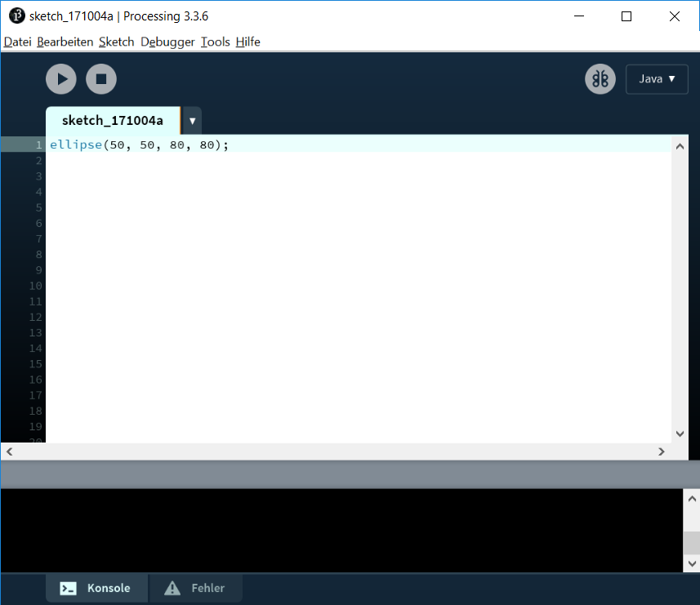Open the Datei menu
Viewport: 700px width, 605px height.
tap(17, 42)
